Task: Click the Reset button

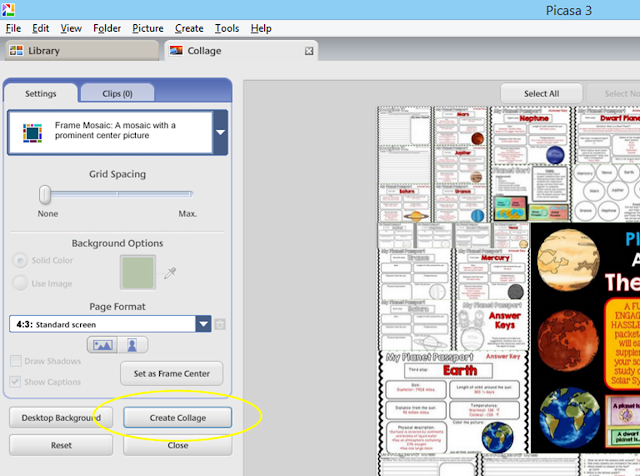Action: pyautogui.click(x=61, y=445)
